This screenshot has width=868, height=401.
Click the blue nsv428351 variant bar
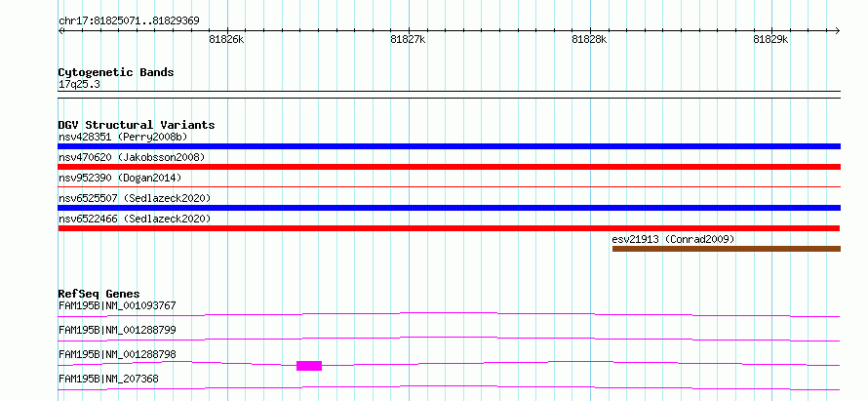click(x=450, y=146)
